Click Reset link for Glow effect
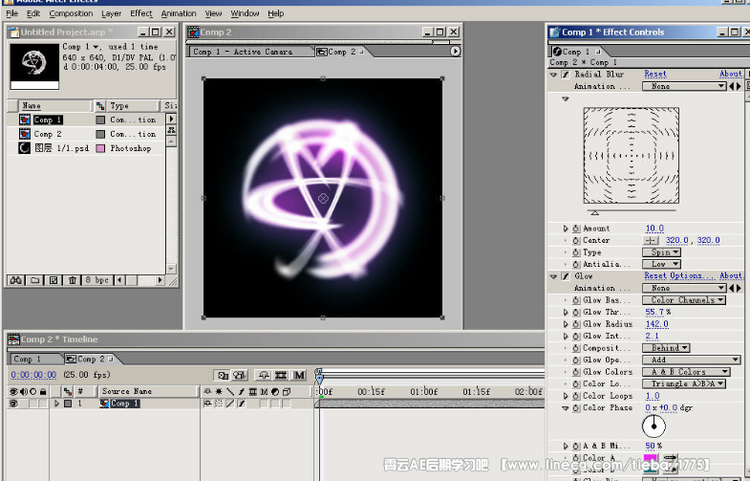This screenshot has height=481, width=750. tap(655, 276)
